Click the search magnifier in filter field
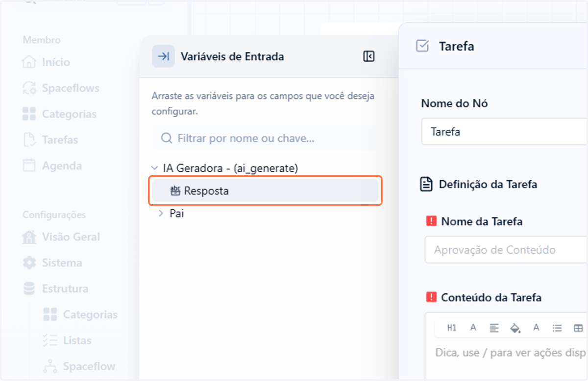Screen dimensions: 588x381 (167, 138)
